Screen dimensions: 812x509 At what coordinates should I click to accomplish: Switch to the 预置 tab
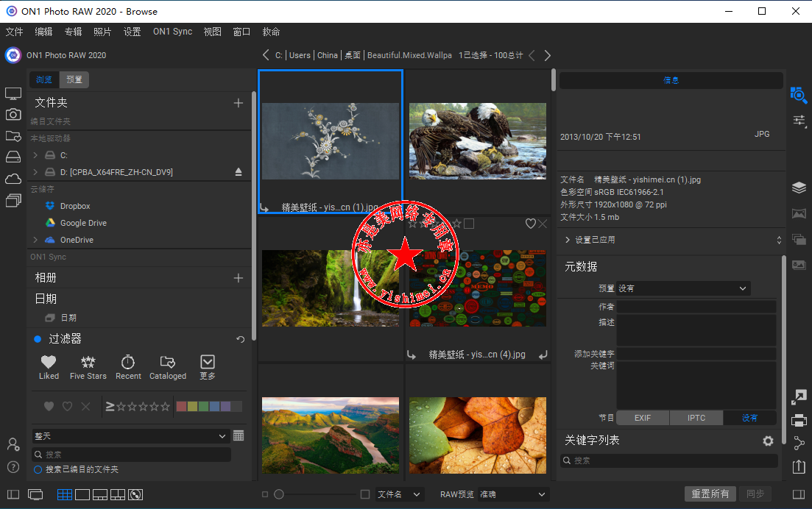coord(74,79)
